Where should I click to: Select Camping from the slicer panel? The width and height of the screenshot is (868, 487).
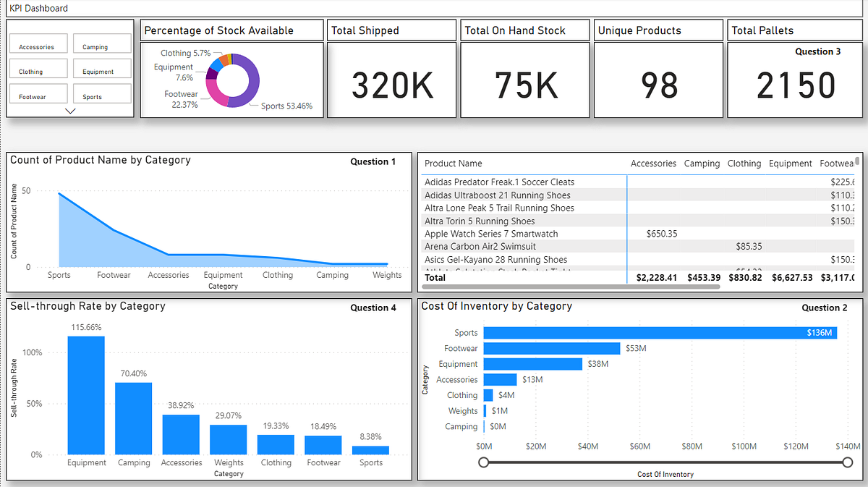pos(101,44)
